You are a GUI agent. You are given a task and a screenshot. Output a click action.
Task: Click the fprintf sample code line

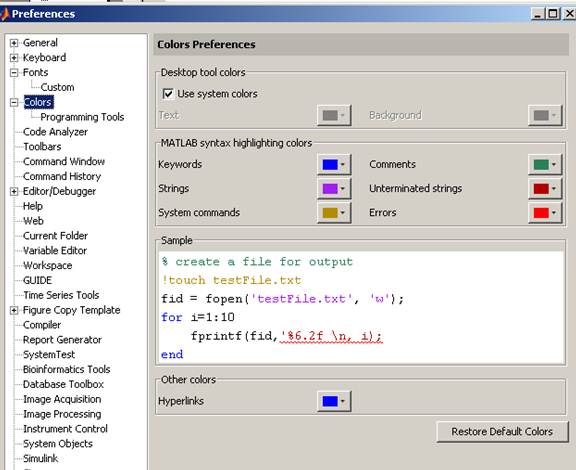pos(287,336)
